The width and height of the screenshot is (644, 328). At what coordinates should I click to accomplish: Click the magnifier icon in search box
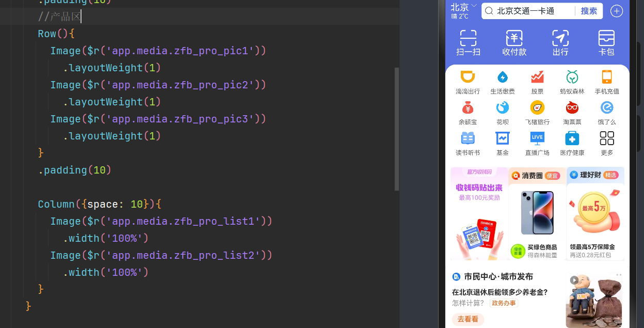[489, 11]
